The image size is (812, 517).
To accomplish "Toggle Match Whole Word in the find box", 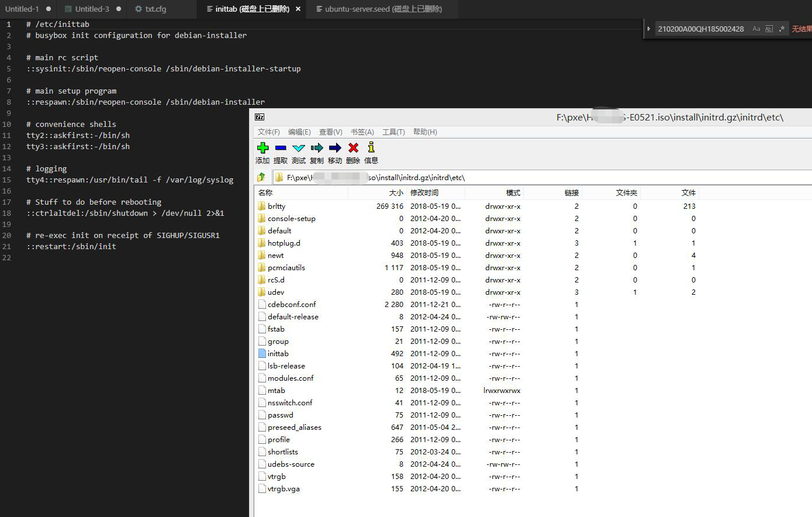I will [x=769, y=29].
